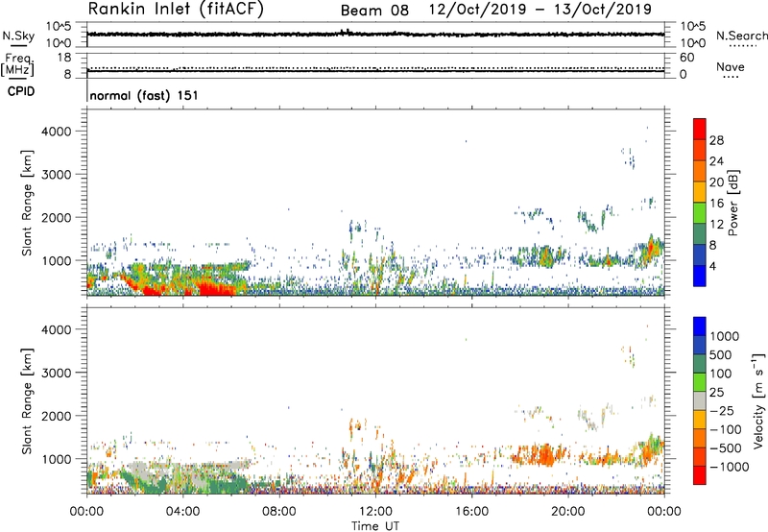Screen dimensions: 768x532
Task: Click 'Slant Range [km]' label of power panel
Action: click(x=27, y=204)
